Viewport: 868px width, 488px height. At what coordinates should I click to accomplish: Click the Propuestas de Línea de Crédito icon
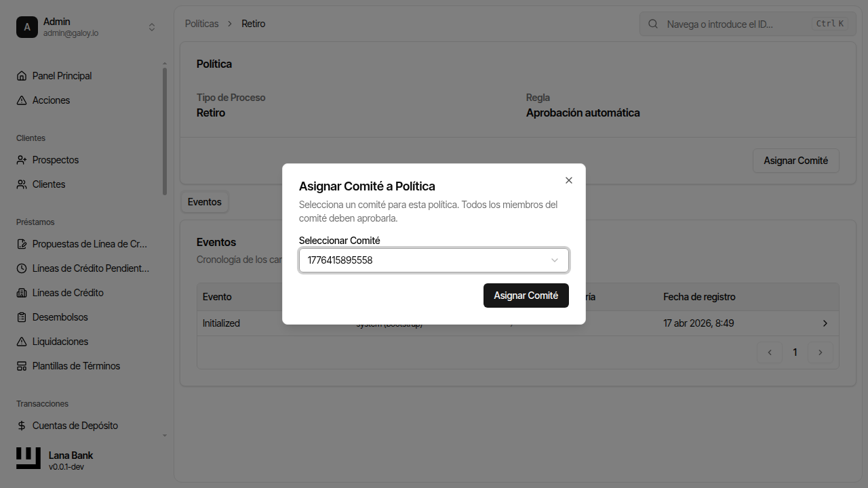coord(22,243)
